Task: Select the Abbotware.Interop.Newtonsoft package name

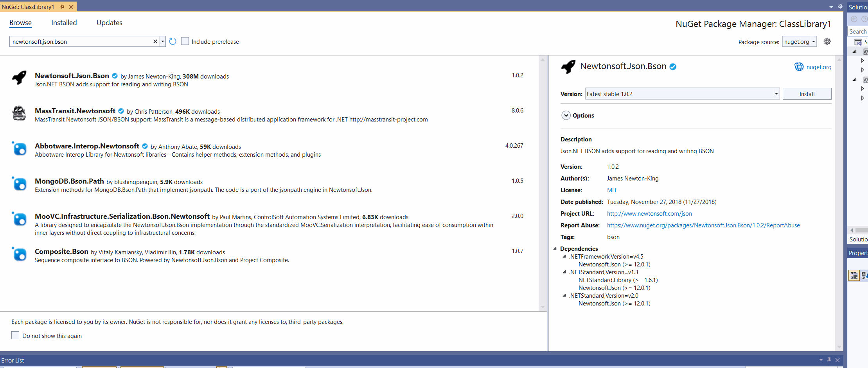Action: (x=87, y=146)
